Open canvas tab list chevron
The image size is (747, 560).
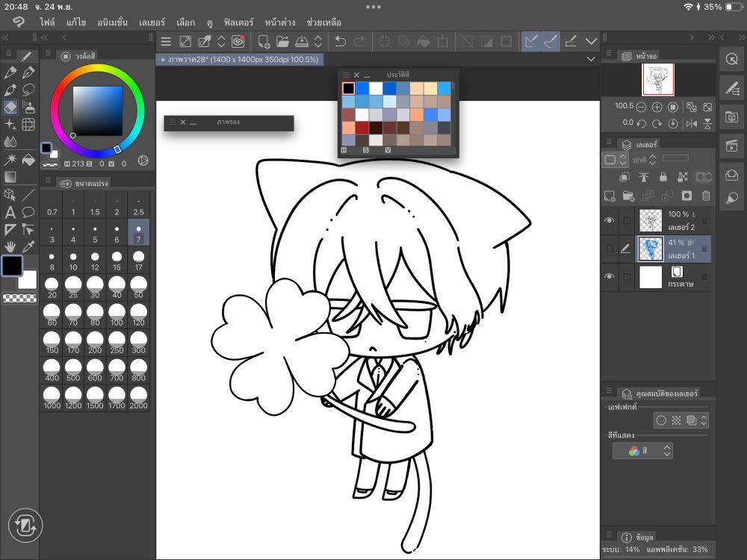[x=591, y=59]
